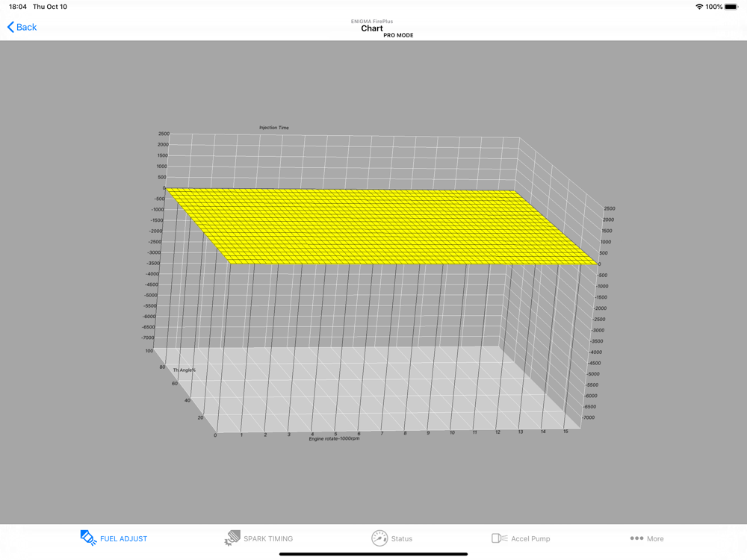Tap the Engine rotate-1000rpm axis label
This screenshot has height=560, width=747.
(x=334, y=438)
